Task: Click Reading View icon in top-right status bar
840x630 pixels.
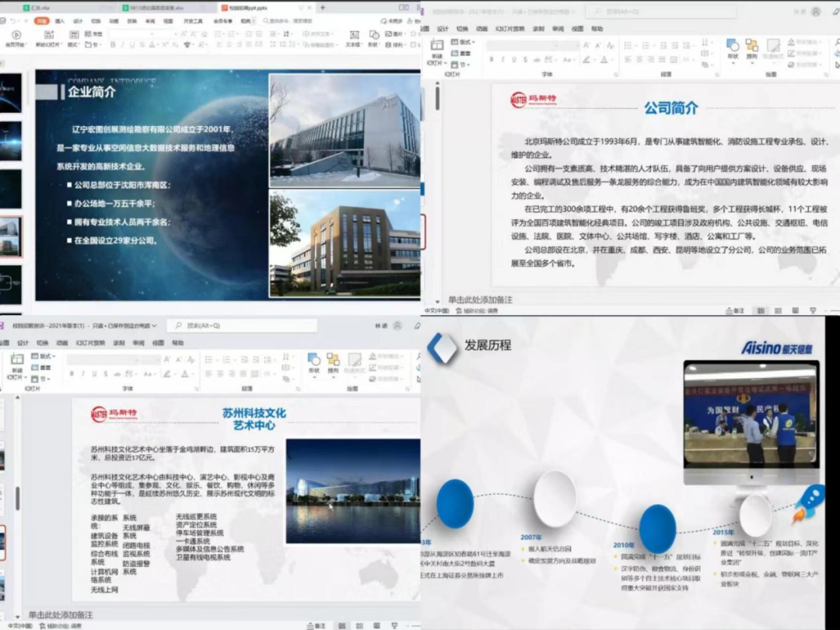Action: [x=795, y=310]
